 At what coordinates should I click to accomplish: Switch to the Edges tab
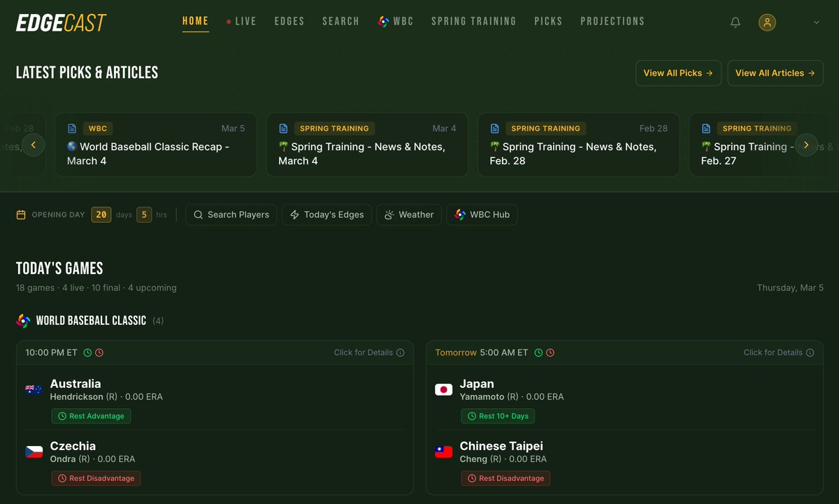(289, 21)
